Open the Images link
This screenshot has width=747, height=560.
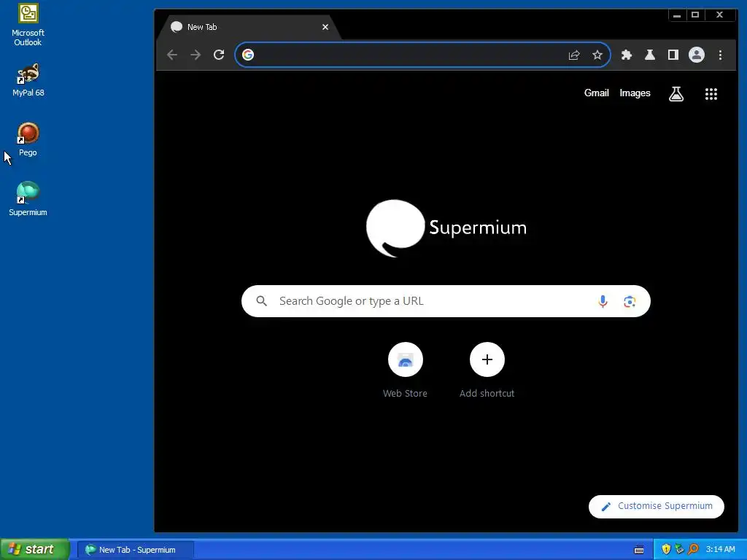(635, 93)
